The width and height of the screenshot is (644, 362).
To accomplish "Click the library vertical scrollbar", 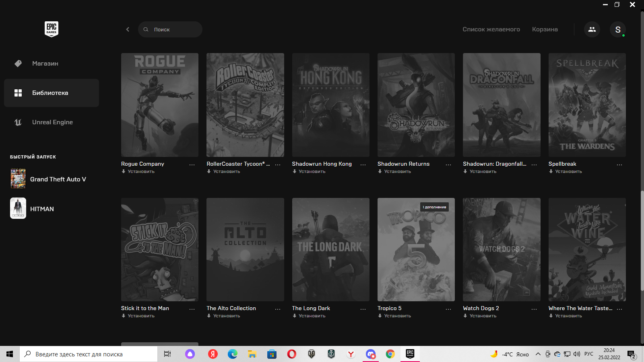I will [x=642, y=241].
